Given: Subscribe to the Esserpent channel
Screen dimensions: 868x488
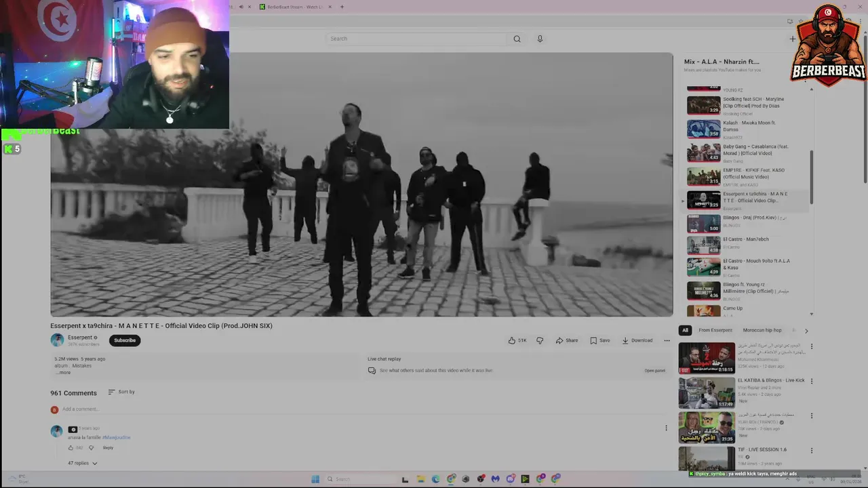Looking at the screenshot, I should coord(125,340).
